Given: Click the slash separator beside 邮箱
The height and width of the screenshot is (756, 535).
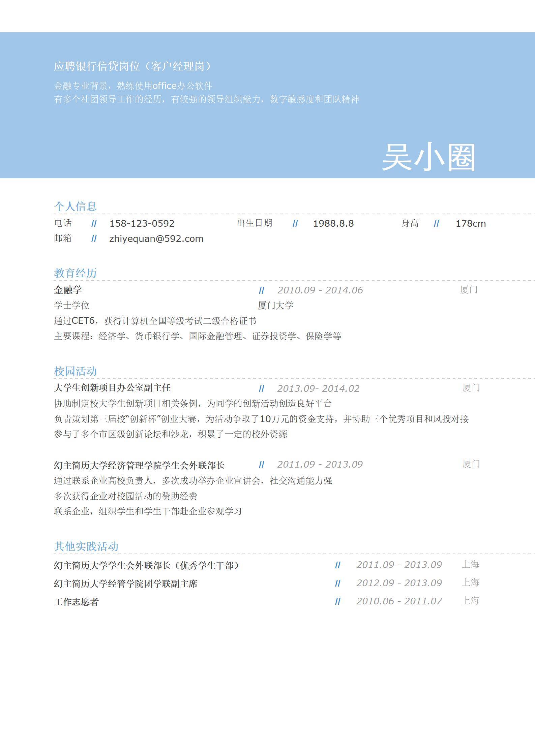Looking at the screenshot, I should pyautogui.click(x=94, y=239).
